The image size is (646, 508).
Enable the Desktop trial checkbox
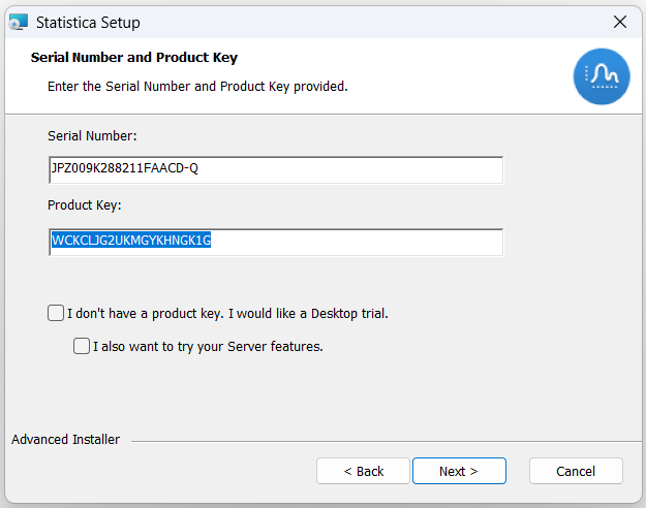tap(56, 313)
